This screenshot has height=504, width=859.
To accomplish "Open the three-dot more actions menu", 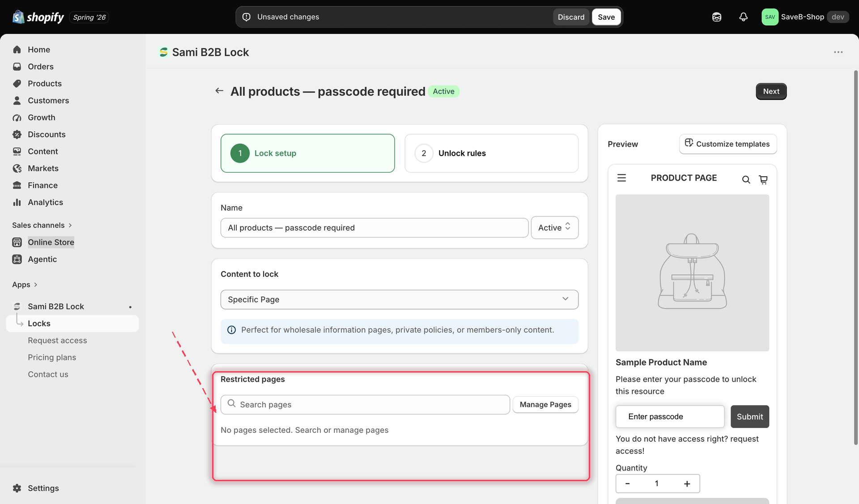I will pos(838,52).
